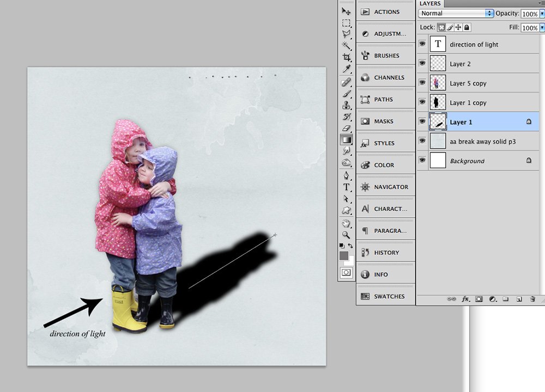Open the Color panel
This screenshot has height=392, width=545.
click(386, 165)
